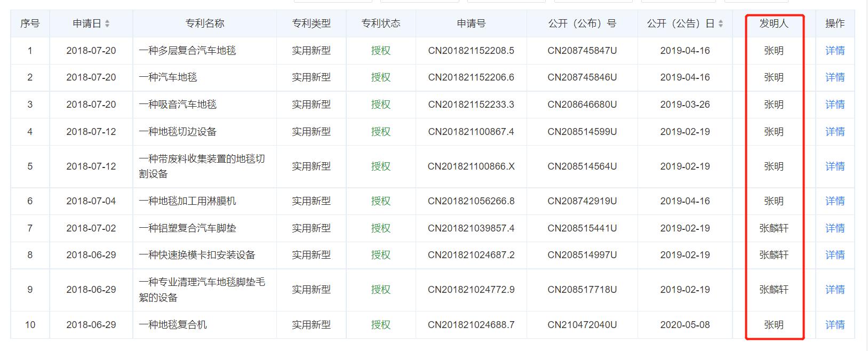The width and height of the screenshot is (868, 351).
Task: Open 详情 for 一种快速换模卡扣安装设备
Action: coord(835,255)
